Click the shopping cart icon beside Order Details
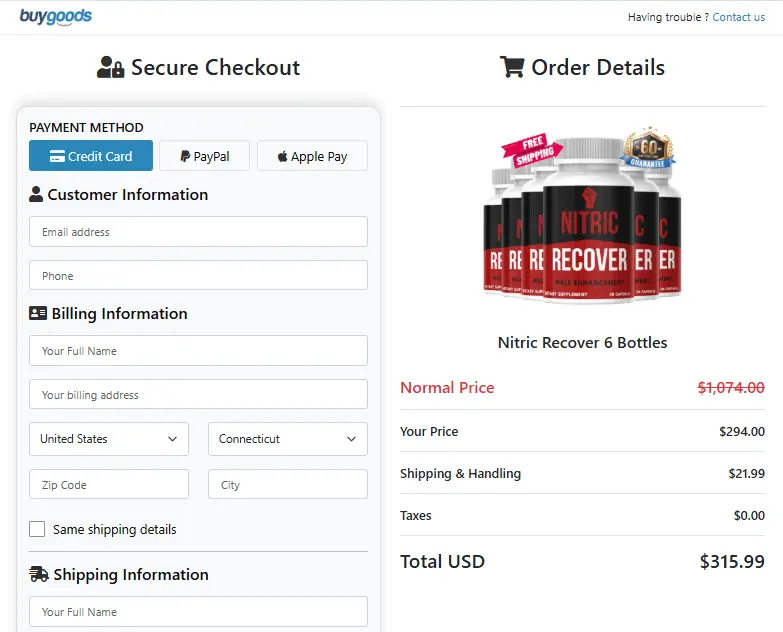Screen dimensions: 783x632 tap(512, 67)
